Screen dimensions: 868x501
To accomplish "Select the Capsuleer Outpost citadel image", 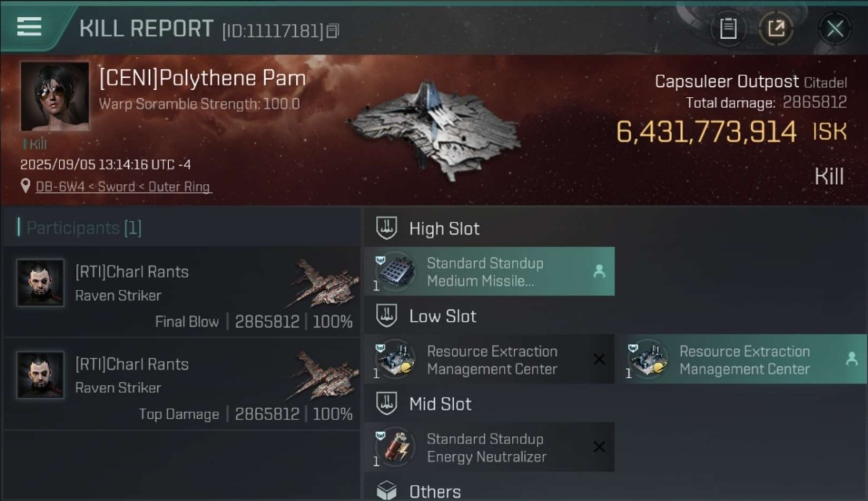I will (x=435, y=130).
